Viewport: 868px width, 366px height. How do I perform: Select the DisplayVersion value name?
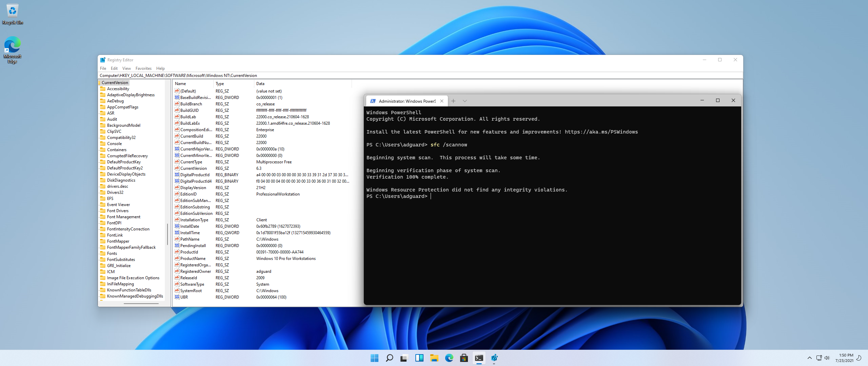coord(193,188)
